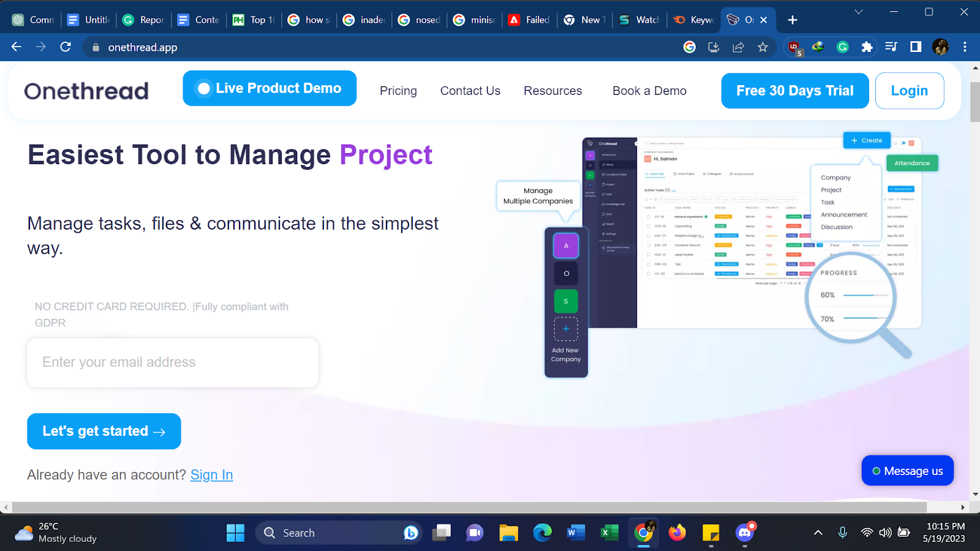The image size is (980, 551).
Task: Reload the onethread.app page
Action: (x=66, y=47)
